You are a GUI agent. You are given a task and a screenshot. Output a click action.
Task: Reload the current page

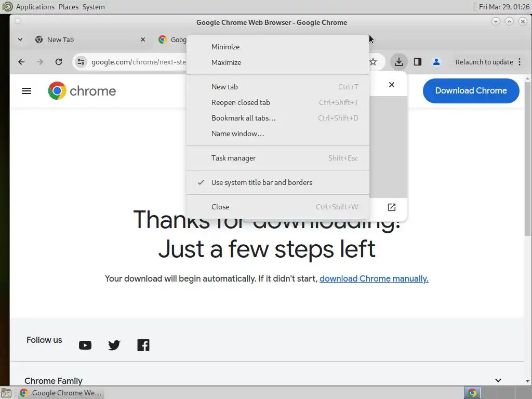coord(59,62)
